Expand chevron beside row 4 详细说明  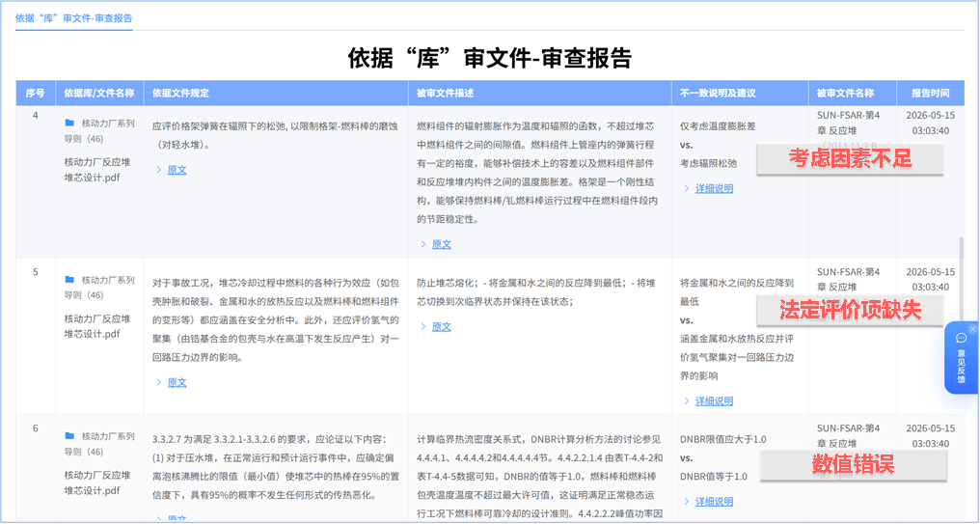pyautogui.click(x=686, y=188)
